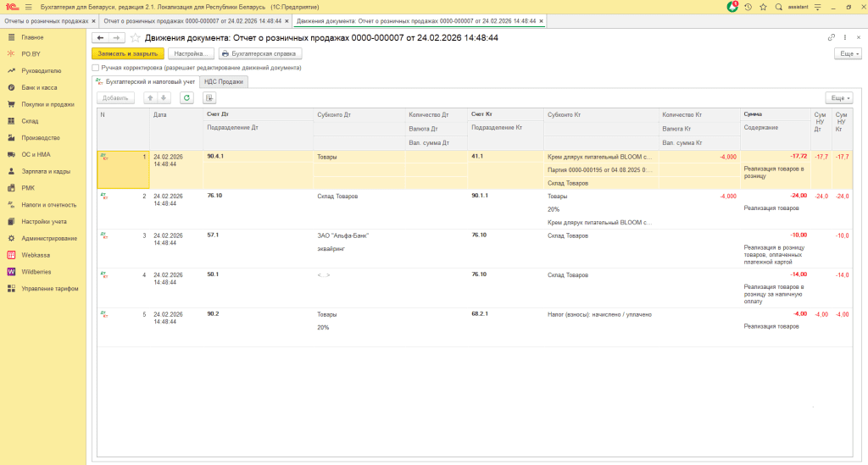This screenshot has width=868, height=465.
Task: Click the back navigation arrow
Action: [x=100, y=38]
